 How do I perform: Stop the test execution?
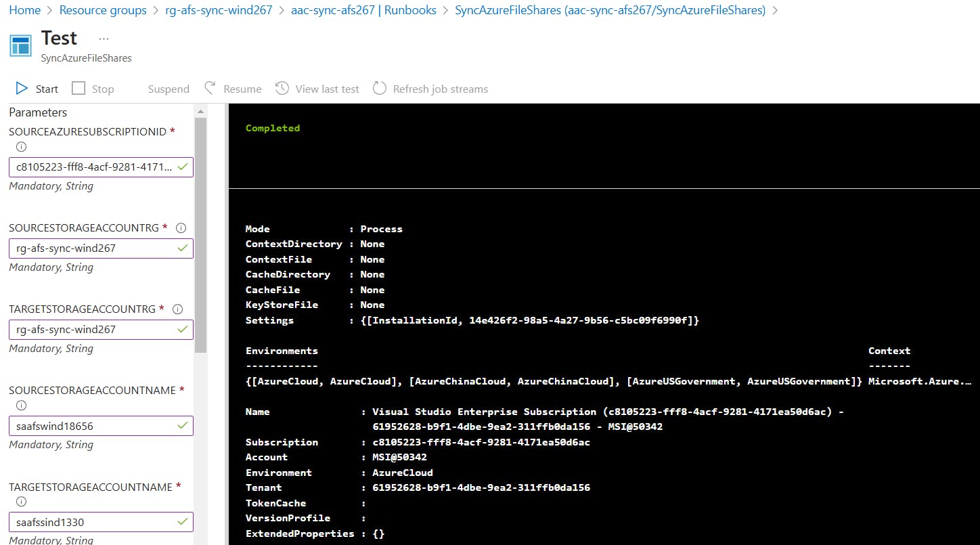[x=93, y=88]
